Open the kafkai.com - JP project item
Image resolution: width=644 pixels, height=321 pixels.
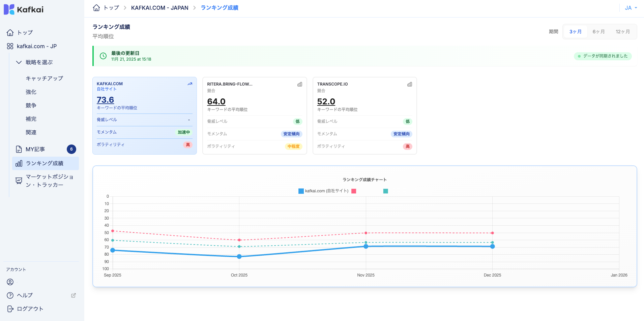(36, 46)
